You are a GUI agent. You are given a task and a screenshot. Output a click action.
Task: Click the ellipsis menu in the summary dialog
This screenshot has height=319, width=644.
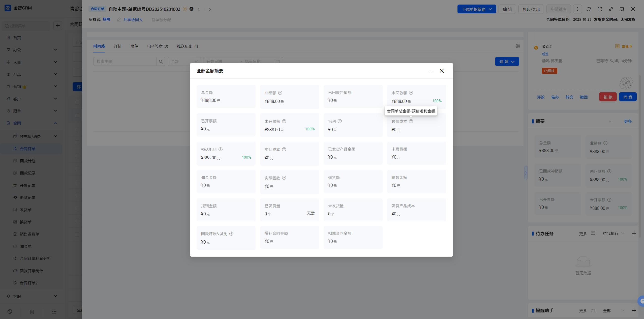point(431,71)
